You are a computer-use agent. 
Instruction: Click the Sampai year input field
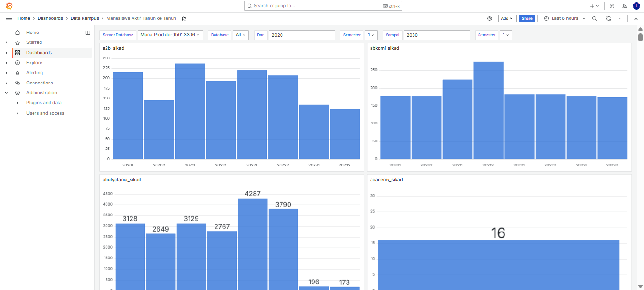coord(437,35)
